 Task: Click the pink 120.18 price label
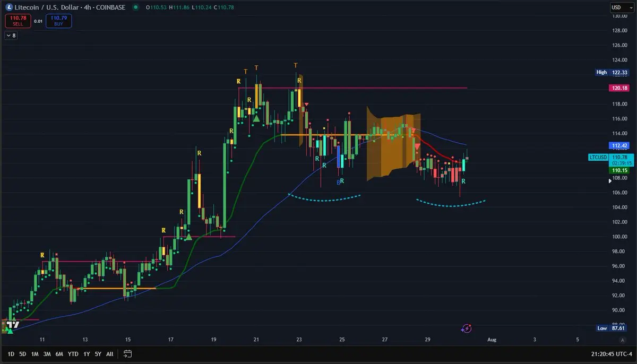coord(619,88)
